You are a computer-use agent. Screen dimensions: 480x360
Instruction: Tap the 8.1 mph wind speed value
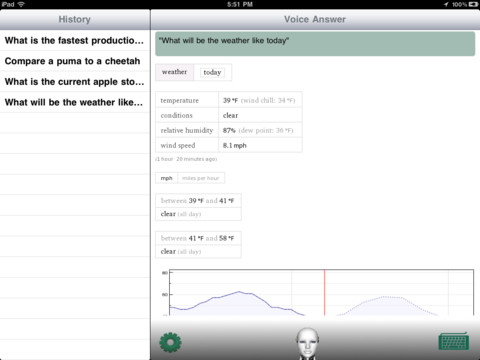tap(235, 145)
